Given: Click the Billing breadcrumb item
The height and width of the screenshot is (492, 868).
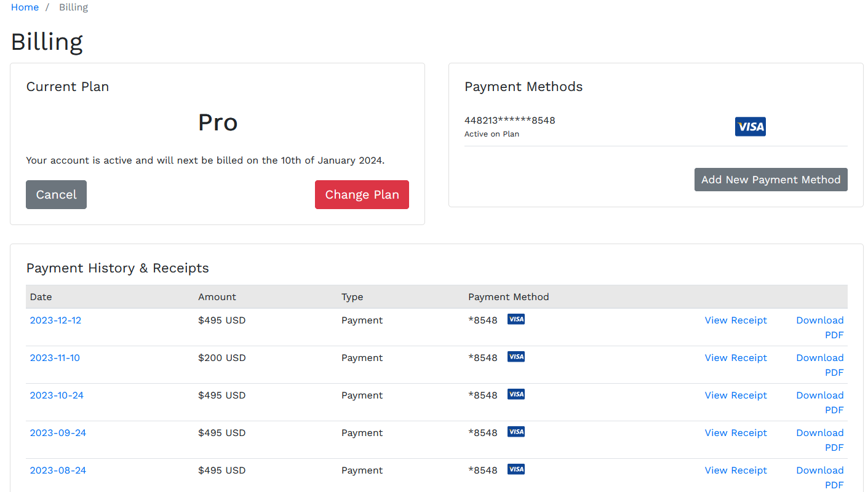Looking at the screenshot, I should (x=74, y=7).
